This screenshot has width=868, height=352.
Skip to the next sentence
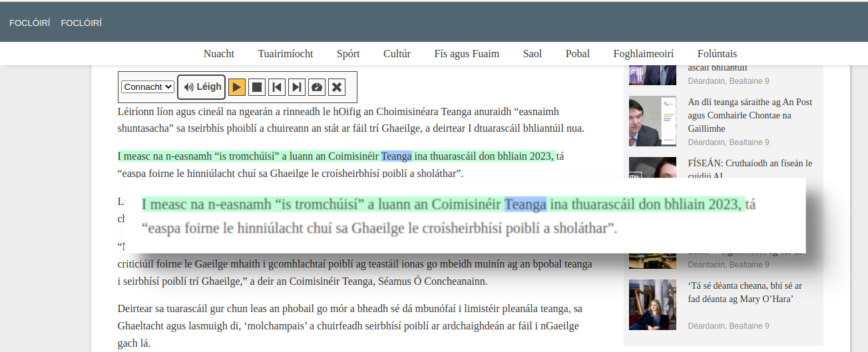coord(298,87)
